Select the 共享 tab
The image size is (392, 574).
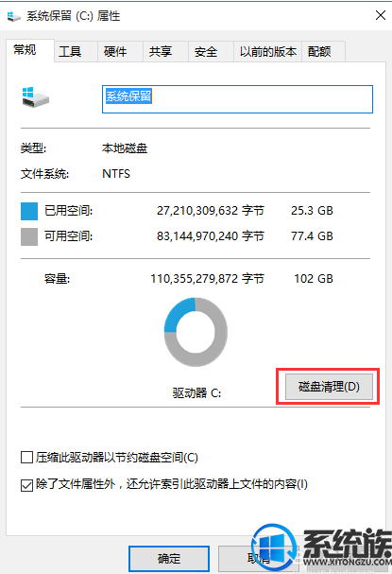(161, 52)
